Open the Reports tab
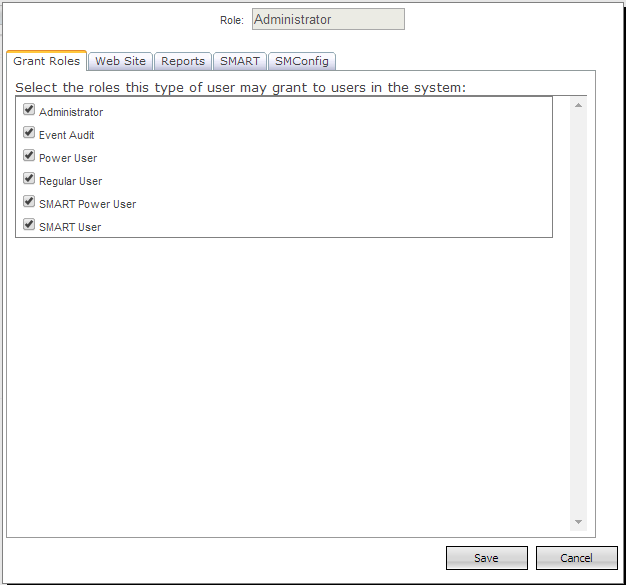The width and height of the screenshot is (626, 585). pos(183,61)
